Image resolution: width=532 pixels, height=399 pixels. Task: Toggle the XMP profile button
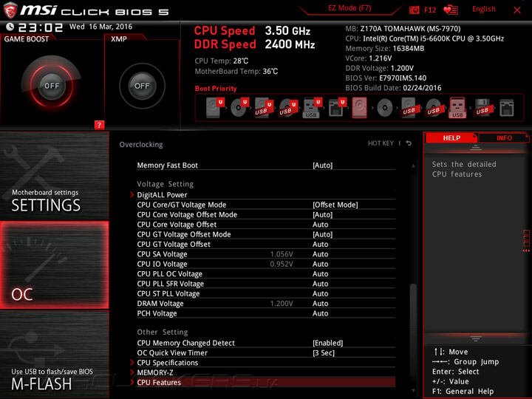pyautogui.click(x=142, y=86)
